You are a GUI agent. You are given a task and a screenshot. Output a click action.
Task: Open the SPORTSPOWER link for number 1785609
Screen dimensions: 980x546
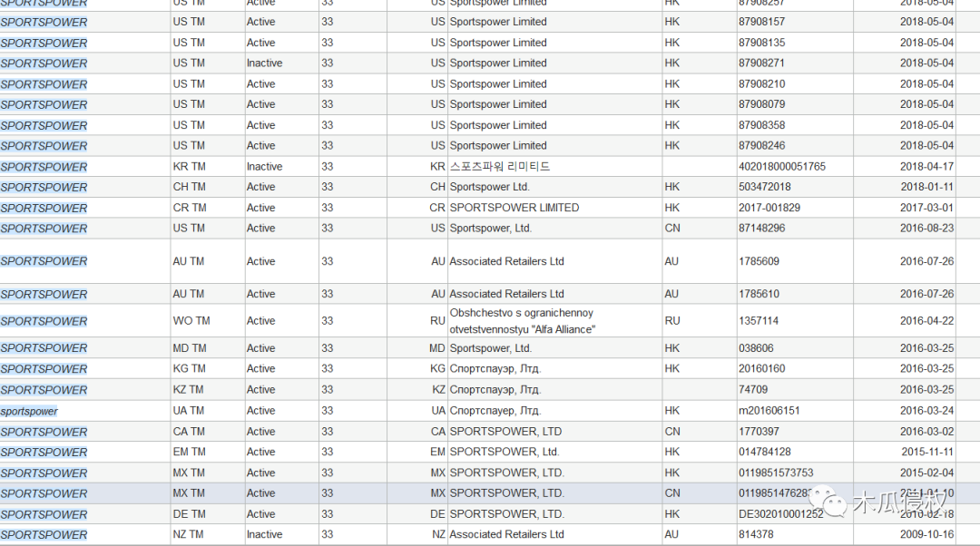[44, 261]
